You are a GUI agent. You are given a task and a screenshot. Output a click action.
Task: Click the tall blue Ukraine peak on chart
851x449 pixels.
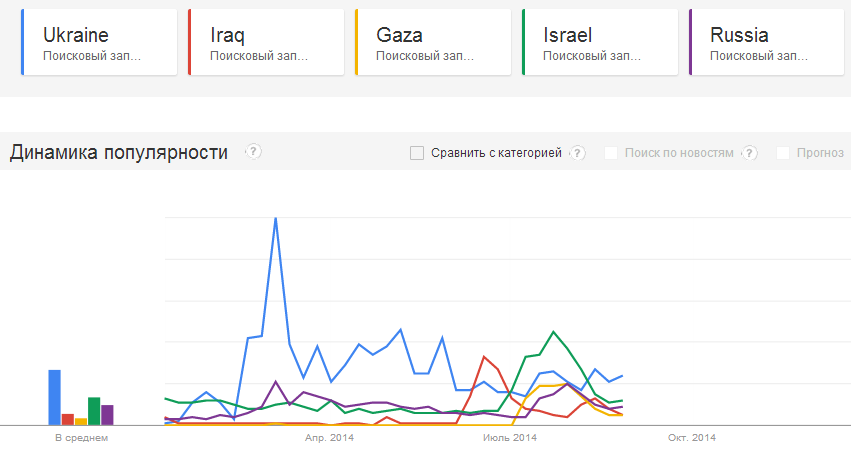tap(276, 219)
